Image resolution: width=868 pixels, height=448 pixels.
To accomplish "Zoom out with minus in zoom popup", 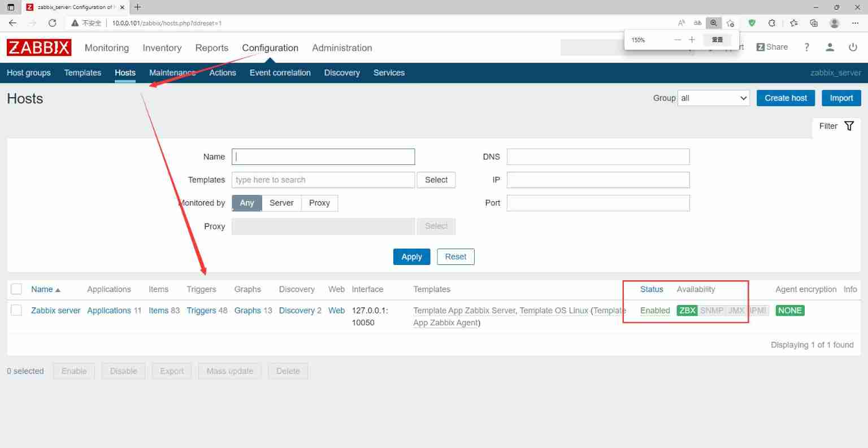I will [x=678, y=40].
